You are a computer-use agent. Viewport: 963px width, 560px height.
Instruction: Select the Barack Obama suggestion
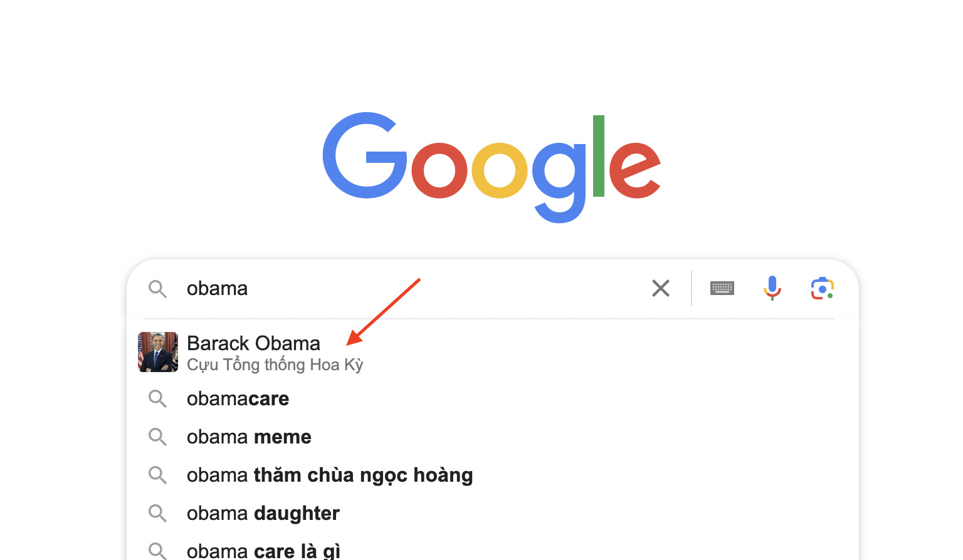(x=253, y=343)
